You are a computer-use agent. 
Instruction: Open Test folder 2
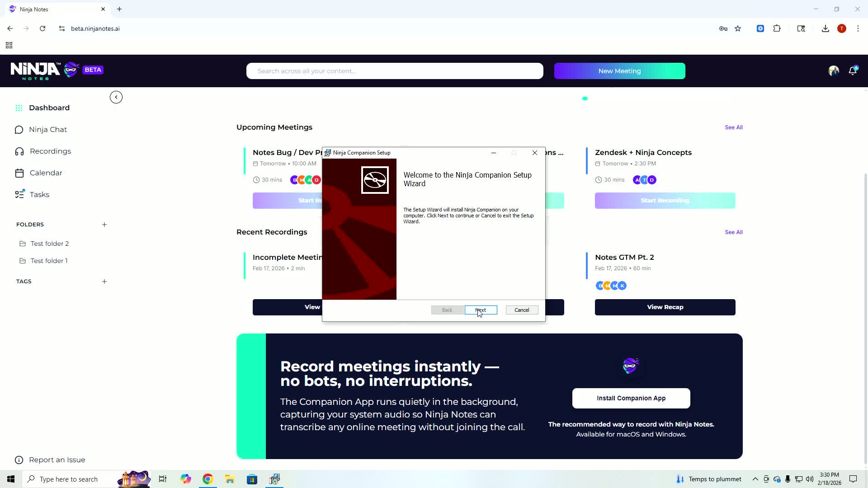(x=50, y=244)
